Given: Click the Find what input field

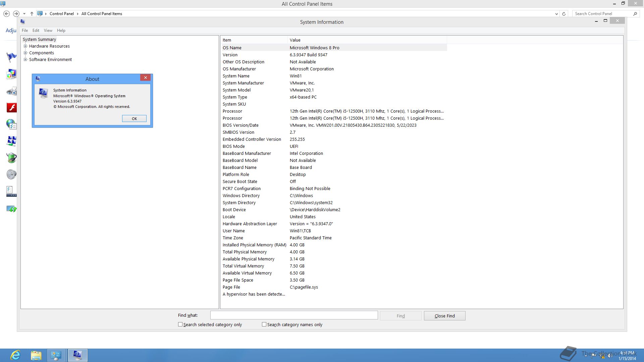Looking at the screenshot, I should coord(294,315).
